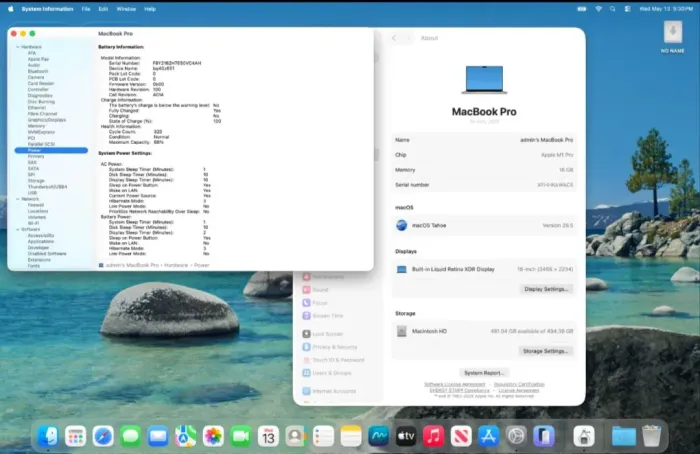Select Firewall under Network
This screenshot has height=454, width=700.
36,205
